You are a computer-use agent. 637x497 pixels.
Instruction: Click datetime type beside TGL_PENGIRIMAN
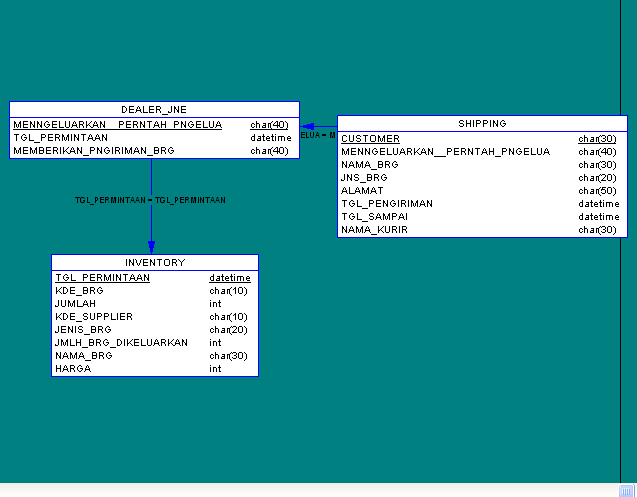599,204
